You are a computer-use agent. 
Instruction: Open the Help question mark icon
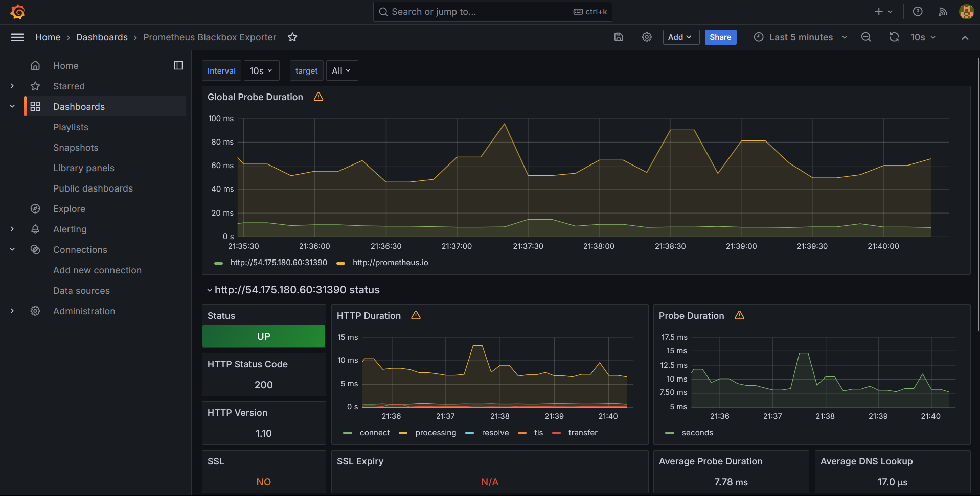pyautogui.click(x=918, y=12)
